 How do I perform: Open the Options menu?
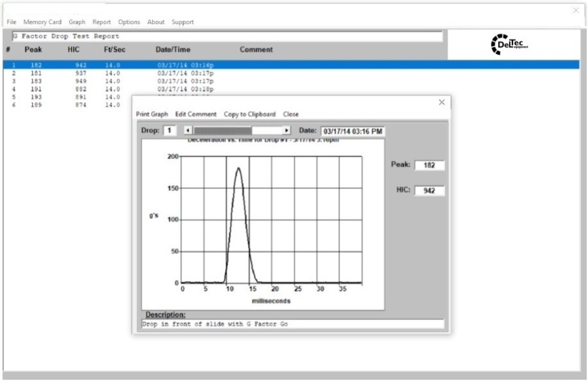point(129,22)
